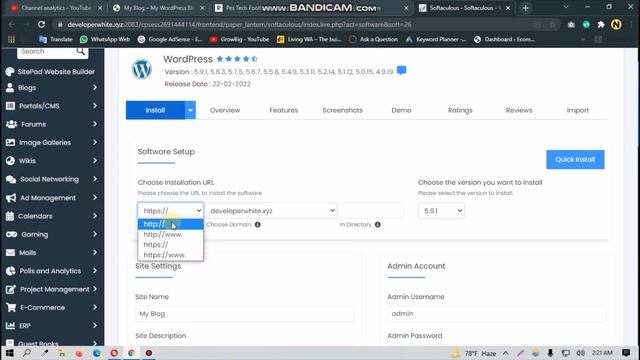640x360 pixels.
Task: Expand the Portals/CMS category
Action: (95, 106)
